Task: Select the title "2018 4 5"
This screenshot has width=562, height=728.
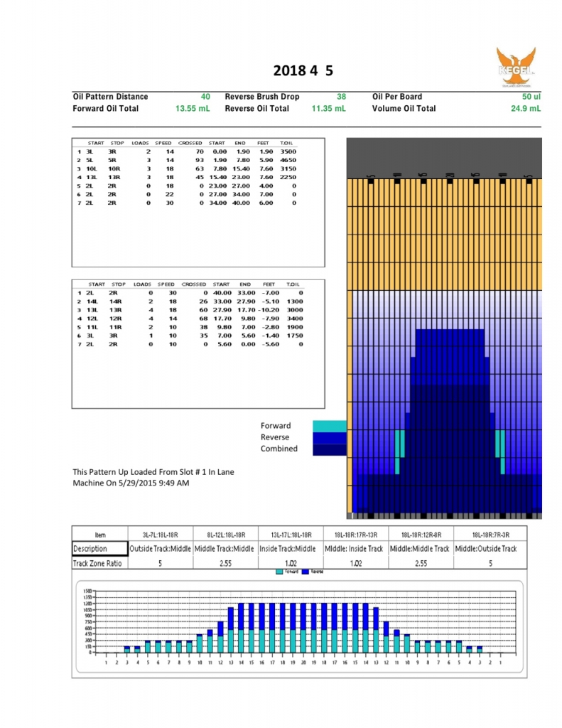Action: pos(303,70)
